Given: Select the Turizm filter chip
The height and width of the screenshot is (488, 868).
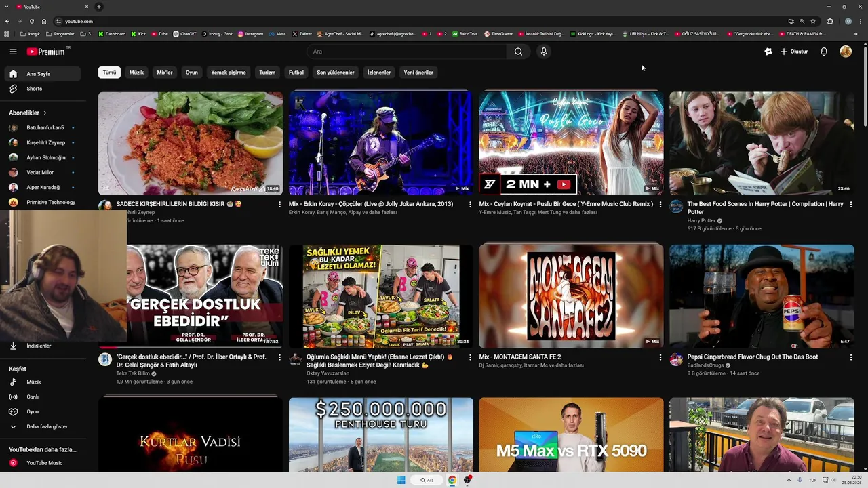Looking at the screenshot, I should click(267, 73).
